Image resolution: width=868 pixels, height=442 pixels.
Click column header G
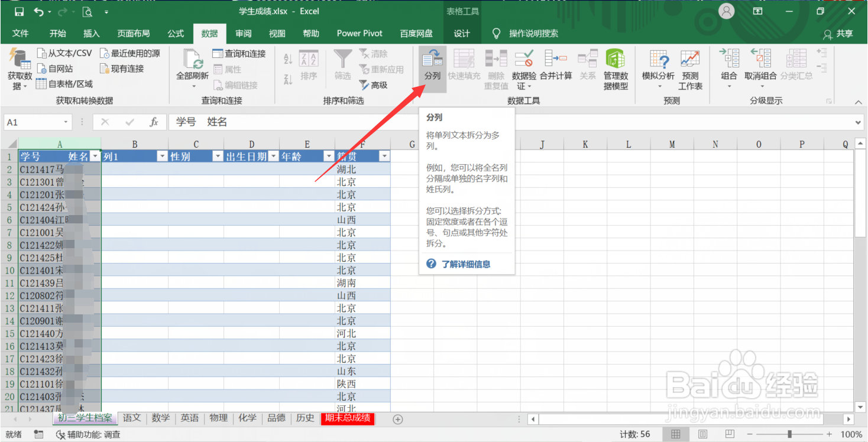(x=412, y=144)
